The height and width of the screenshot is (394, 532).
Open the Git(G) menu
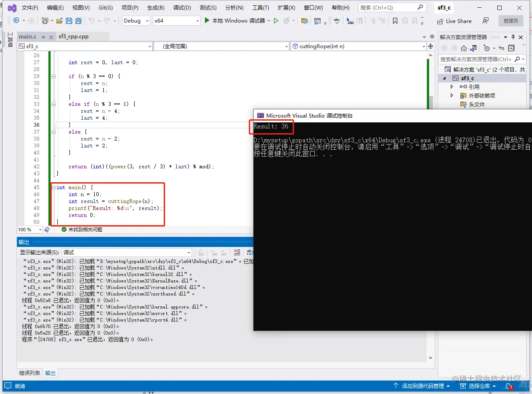pyautogui.click(x=106, y=8)
